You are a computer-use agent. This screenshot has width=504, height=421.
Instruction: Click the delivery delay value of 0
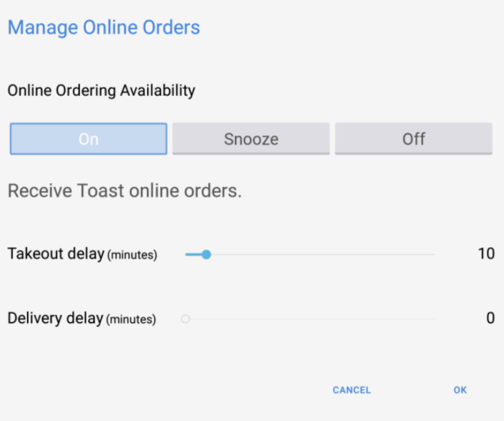490,318
